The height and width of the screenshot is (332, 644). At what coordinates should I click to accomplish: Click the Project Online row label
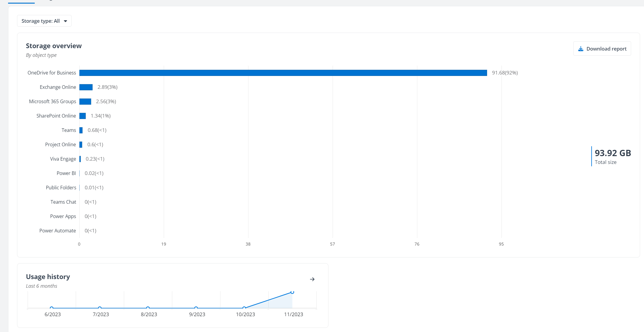(60, 144)
